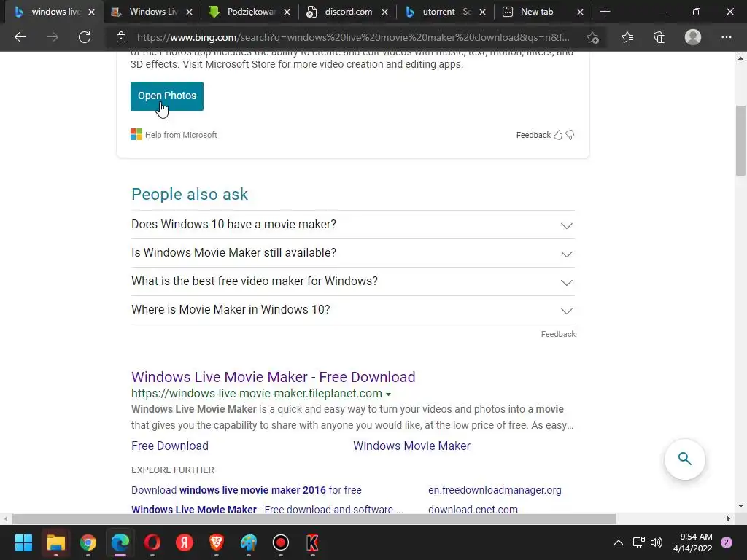Switch to the New tab

click(x=543, y=12)
